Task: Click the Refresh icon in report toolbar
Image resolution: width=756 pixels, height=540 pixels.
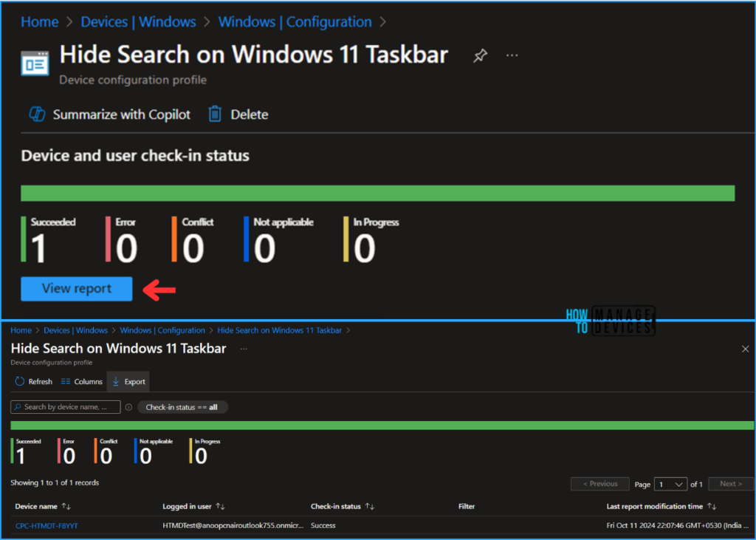Action: click(x=20, y=381)
